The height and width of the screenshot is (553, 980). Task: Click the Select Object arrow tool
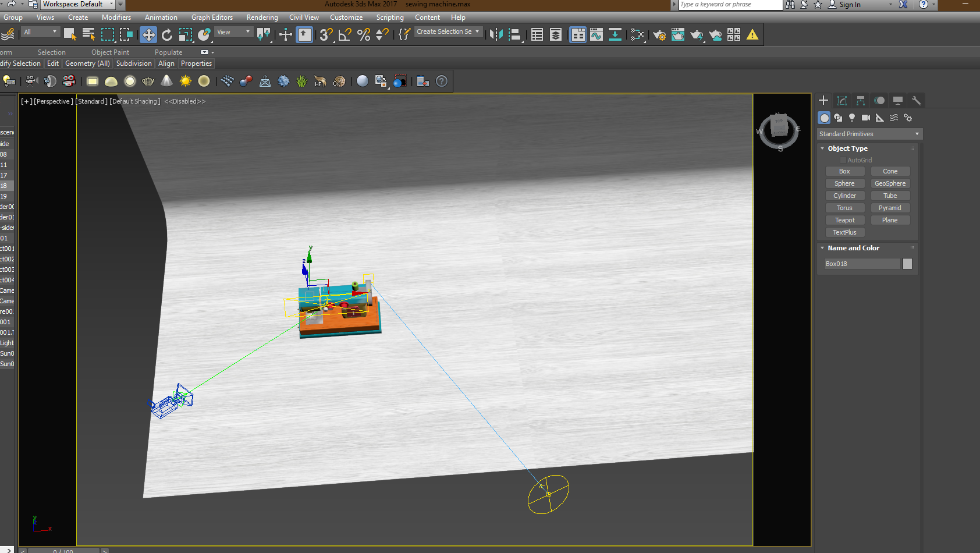[70, 35]
